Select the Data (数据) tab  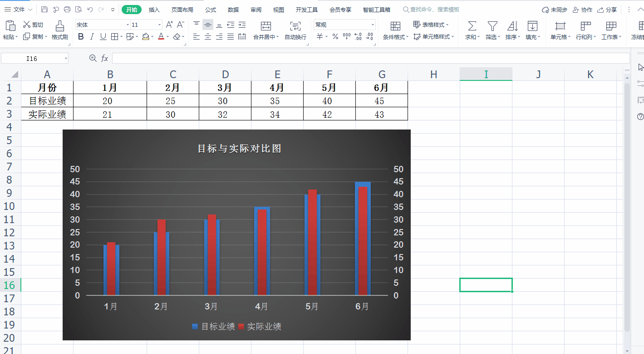pyautogui.click(x=233, y=10)
